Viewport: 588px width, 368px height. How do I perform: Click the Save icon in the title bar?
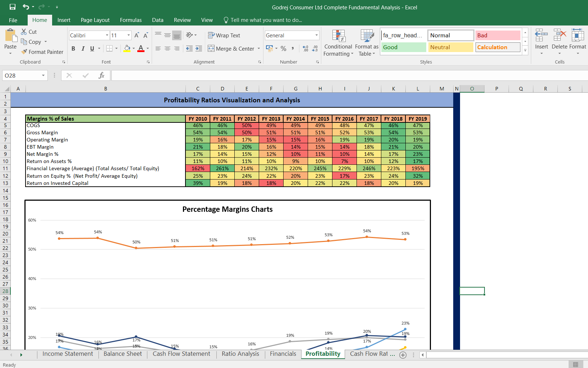[x=13, y=7]
